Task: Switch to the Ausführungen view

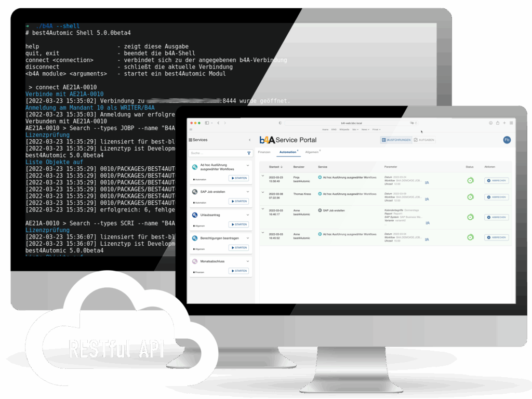Action: pyautogui.click(x=396, y=140)
